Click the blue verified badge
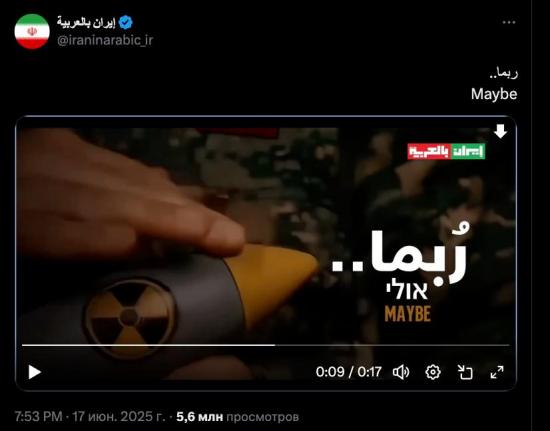This screenshot has width=550, height=431. pyautogui.click(x=125, y=22)
